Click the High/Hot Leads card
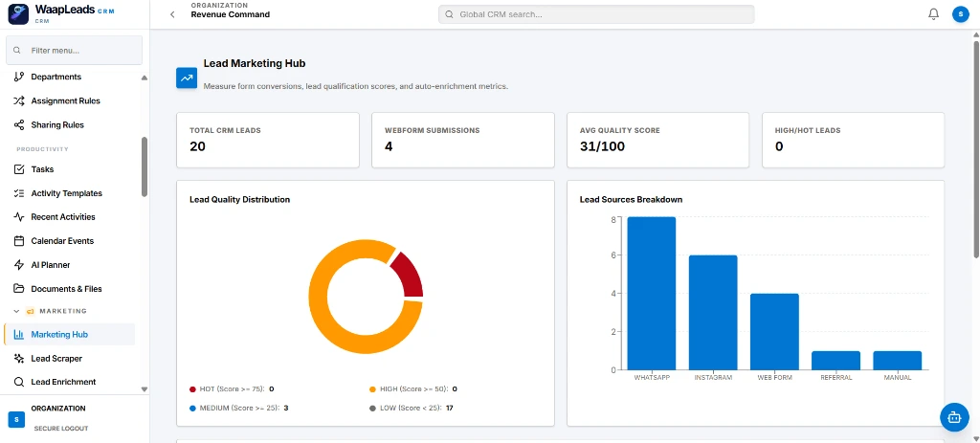The width and height of the screenshot is (980, 443). point(853,140)
